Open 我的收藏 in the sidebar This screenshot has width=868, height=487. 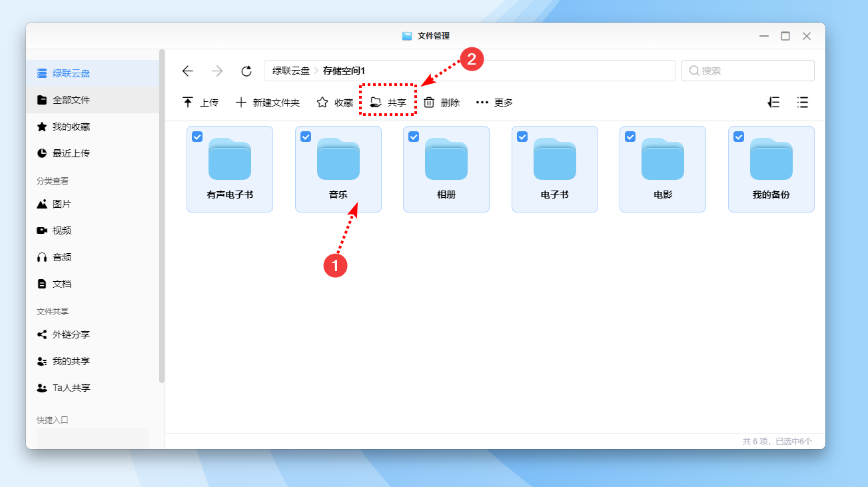coord(71,127)
